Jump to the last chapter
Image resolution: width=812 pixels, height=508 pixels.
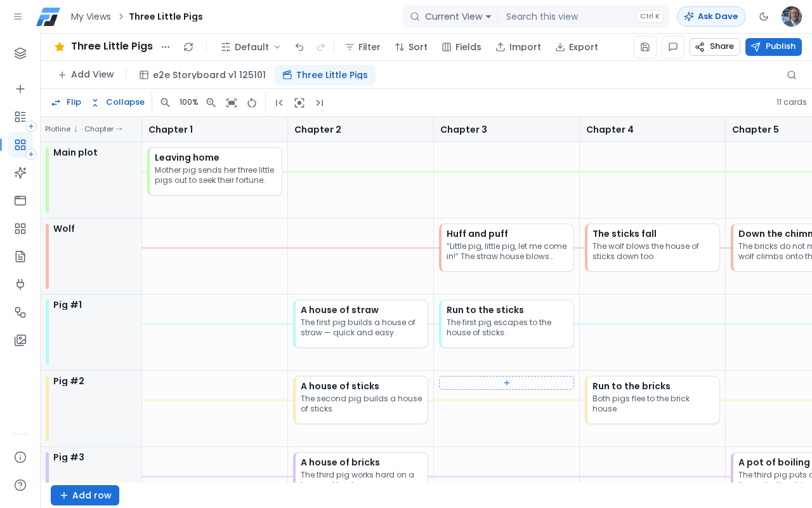[320, 103]
